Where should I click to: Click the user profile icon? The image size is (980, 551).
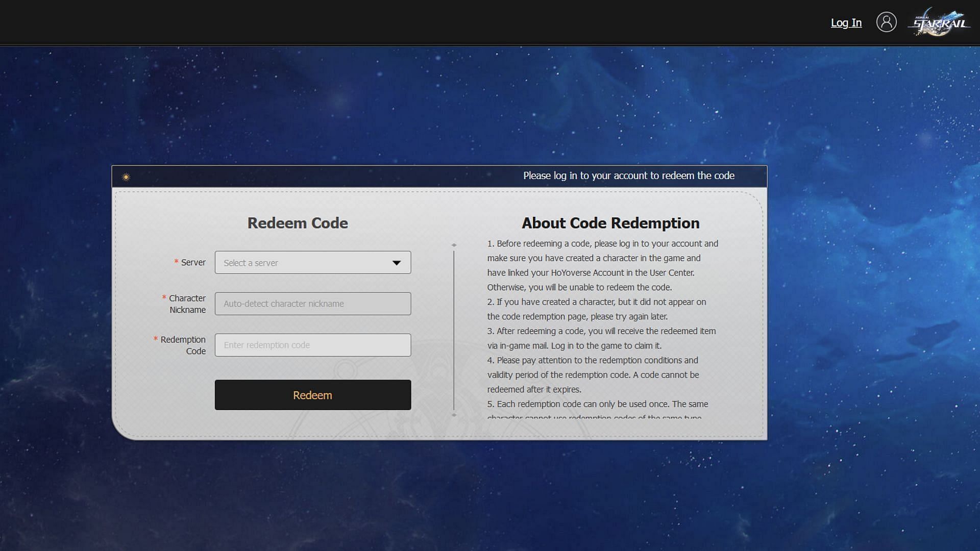point(886,22)
